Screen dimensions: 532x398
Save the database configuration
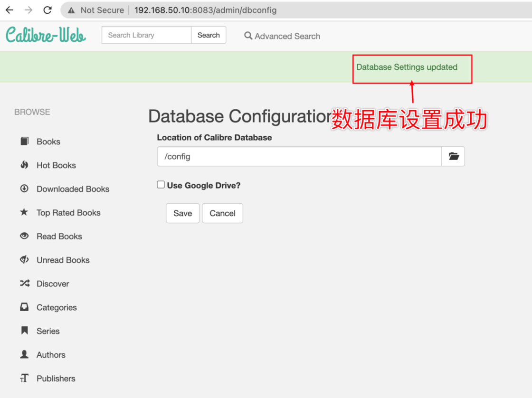pos(182,213)
